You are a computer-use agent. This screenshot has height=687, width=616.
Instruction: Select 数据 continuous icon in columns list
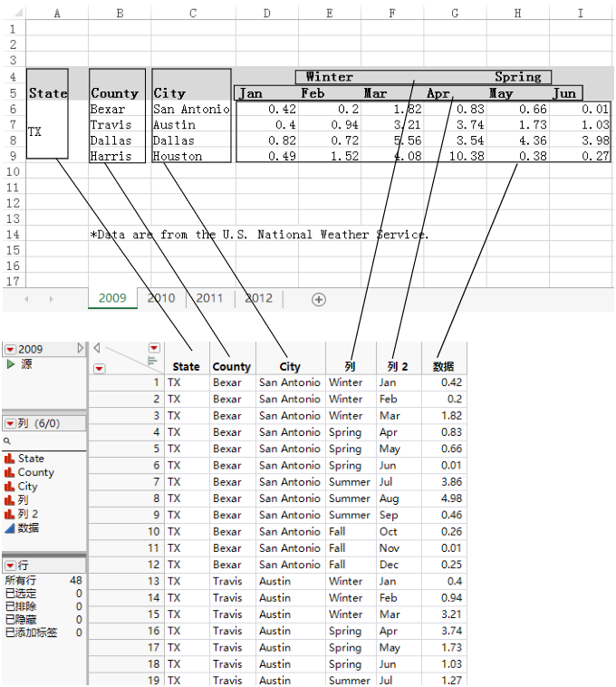pos(9,528)
